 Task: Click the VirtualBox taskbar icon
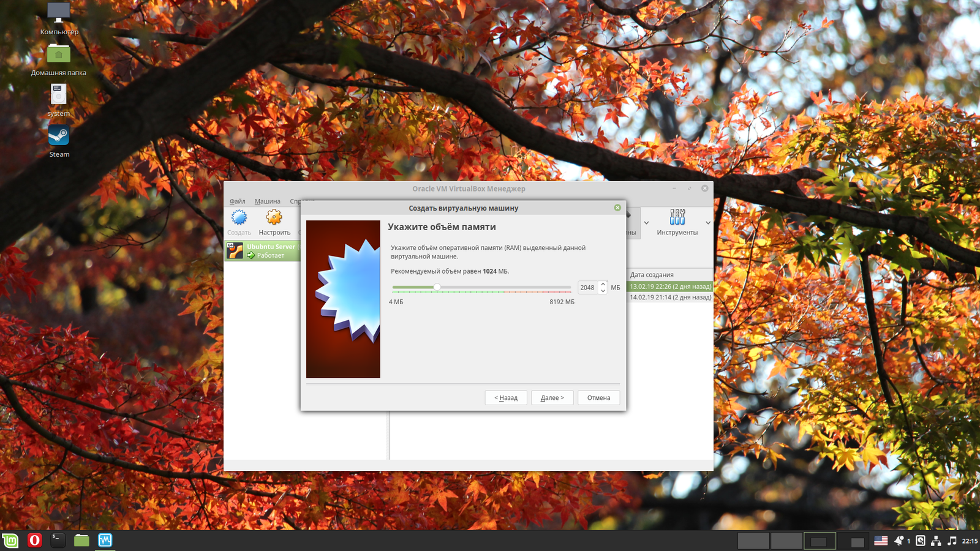click(x=105, y=540)
